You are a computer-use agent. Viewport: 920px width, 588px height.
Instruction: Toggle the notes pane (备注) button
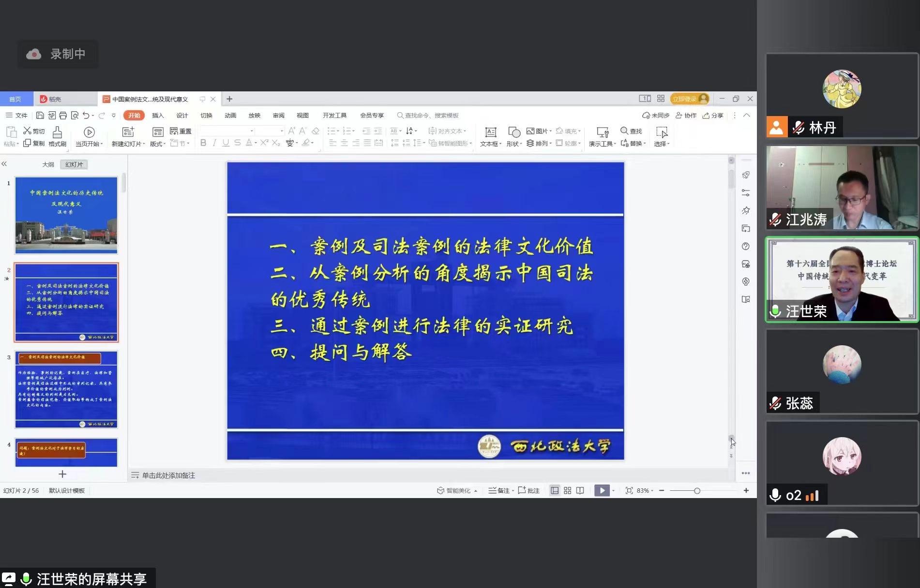point(500,490)
